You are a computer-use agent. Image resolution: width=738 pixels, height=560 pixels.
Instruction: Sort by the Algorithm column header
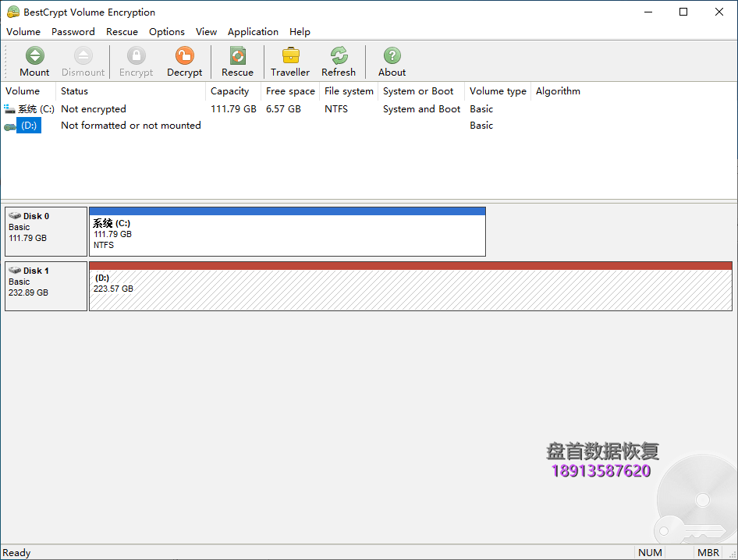click(x=559, y=91)
